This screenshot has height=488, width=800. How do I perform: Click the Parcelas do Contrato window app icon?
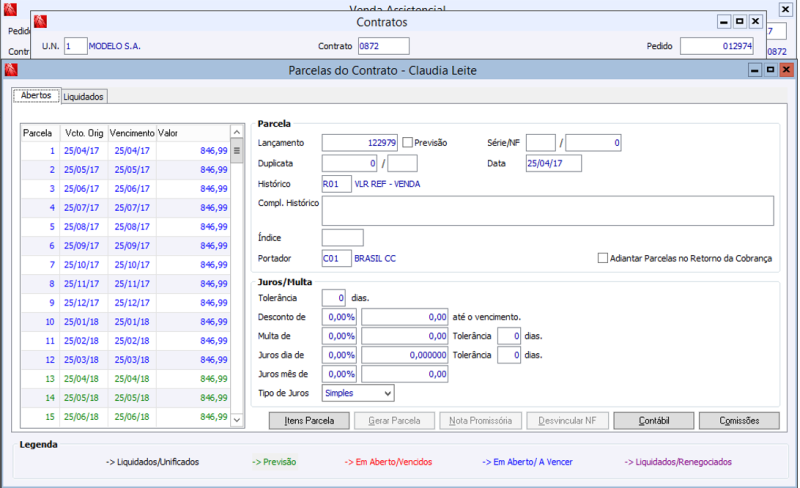pos(11,70)
